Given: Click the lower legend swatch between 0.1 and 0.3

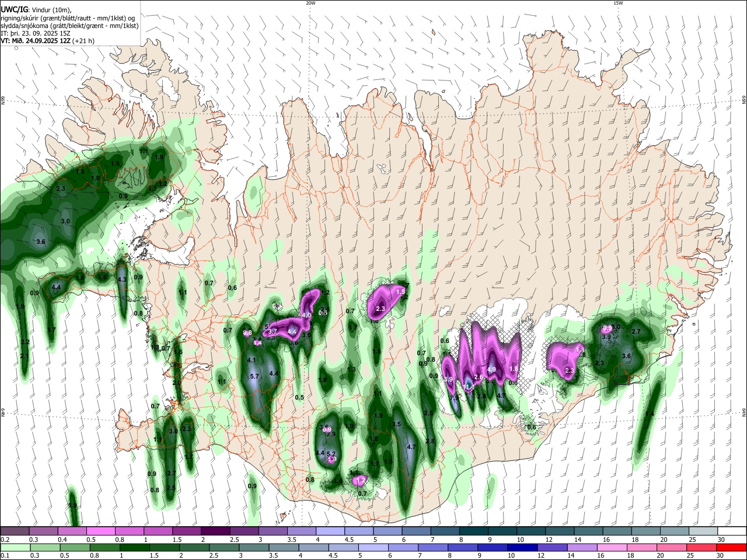Looking at the screenshot, I should [15, 547].
